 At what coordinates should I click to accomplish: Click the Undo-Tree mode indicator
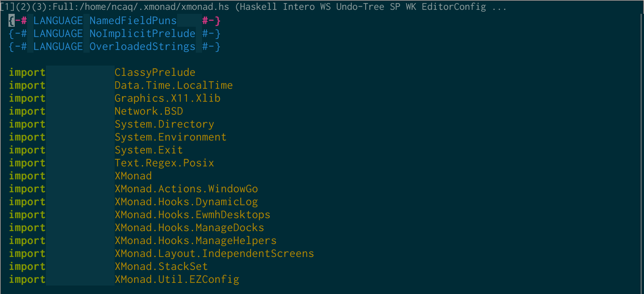(x=360, y=7)
